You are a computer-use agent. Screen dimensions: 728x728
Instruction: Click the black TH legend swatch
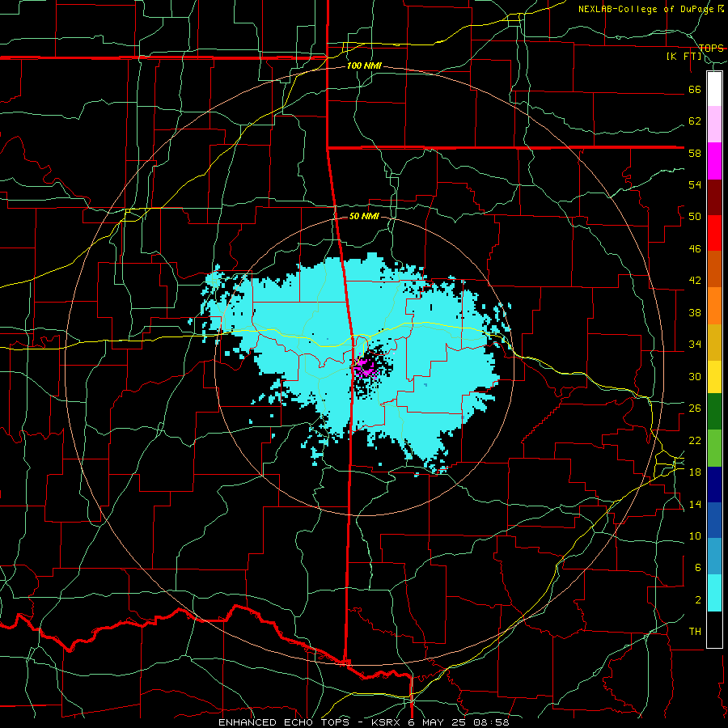point(714,629)
